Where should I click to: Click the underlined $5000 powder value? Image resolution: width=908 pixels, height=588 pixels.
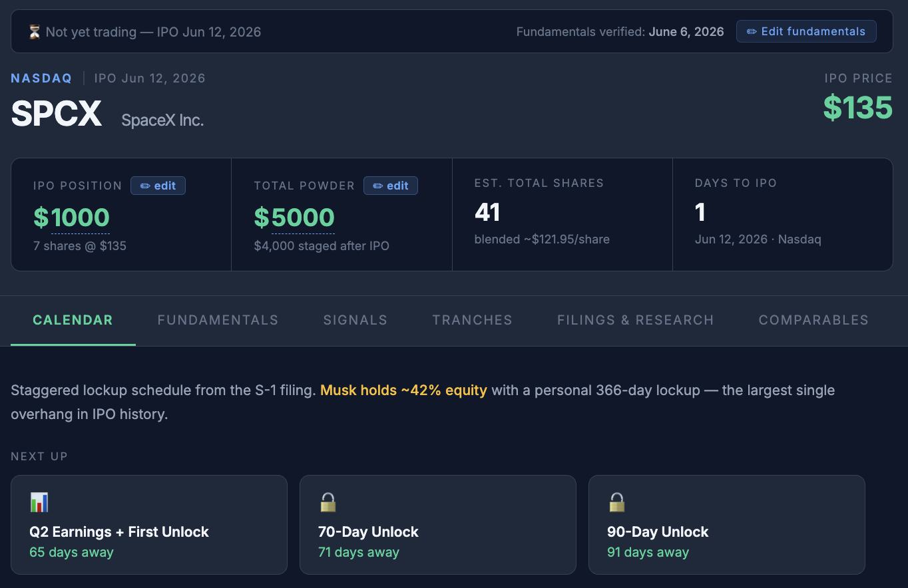[x=294, y=218]
